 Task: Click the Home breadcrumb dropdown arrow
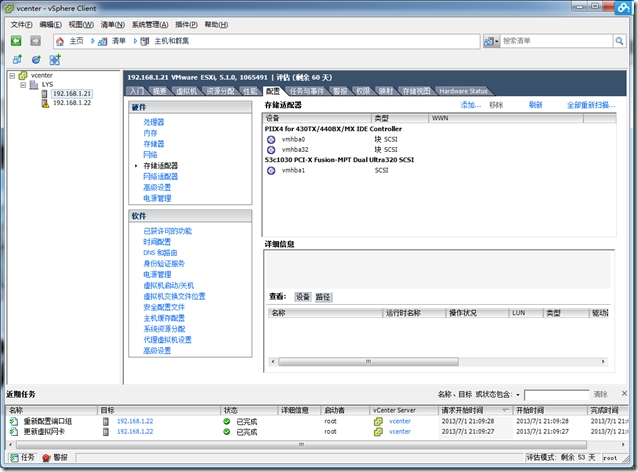[93, 41]
